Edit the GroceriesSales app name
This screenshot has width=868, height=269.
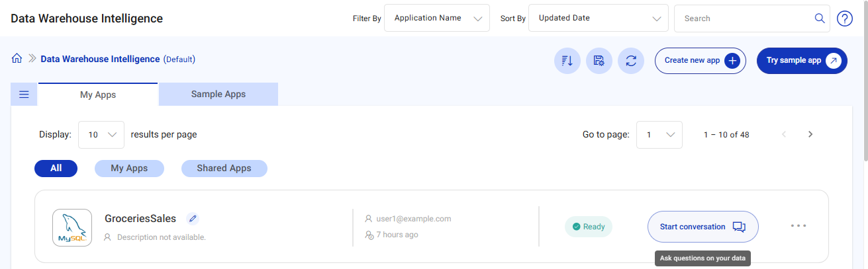(193, 218)
